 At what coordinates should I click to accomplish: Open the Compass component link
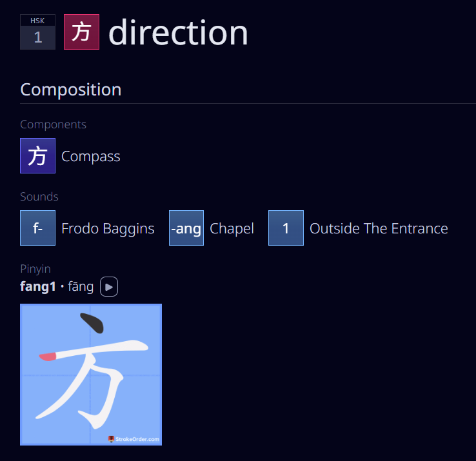pyautogui.click(x=90, y=156)
